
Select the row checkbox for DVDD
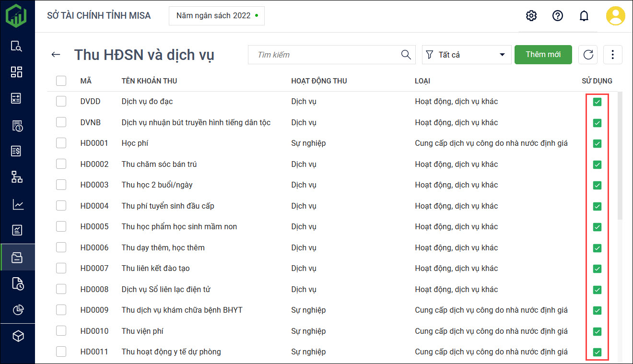[61, 102]
